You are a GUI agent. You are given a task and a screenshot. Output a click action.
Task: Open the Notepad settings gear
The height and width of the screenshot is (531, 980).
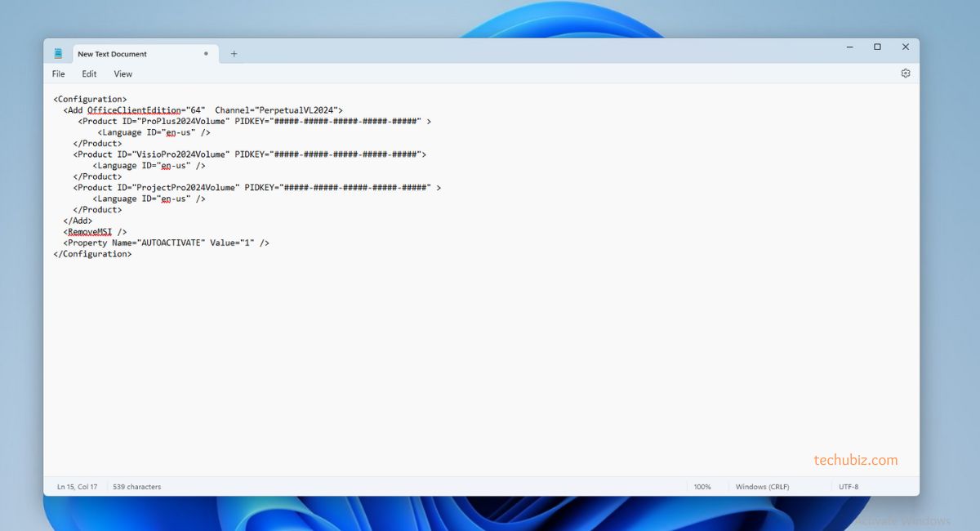905,74
